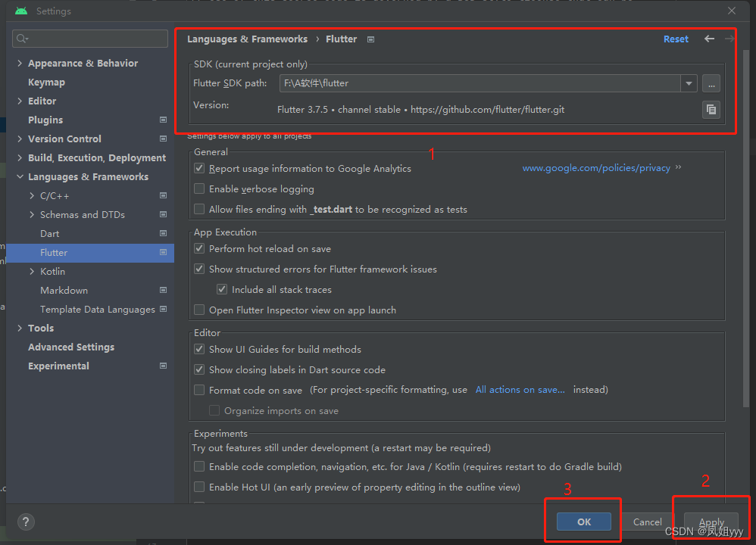
Task: Enable code completion for Java / Kotlin experiment
Action: coord(199,466)
